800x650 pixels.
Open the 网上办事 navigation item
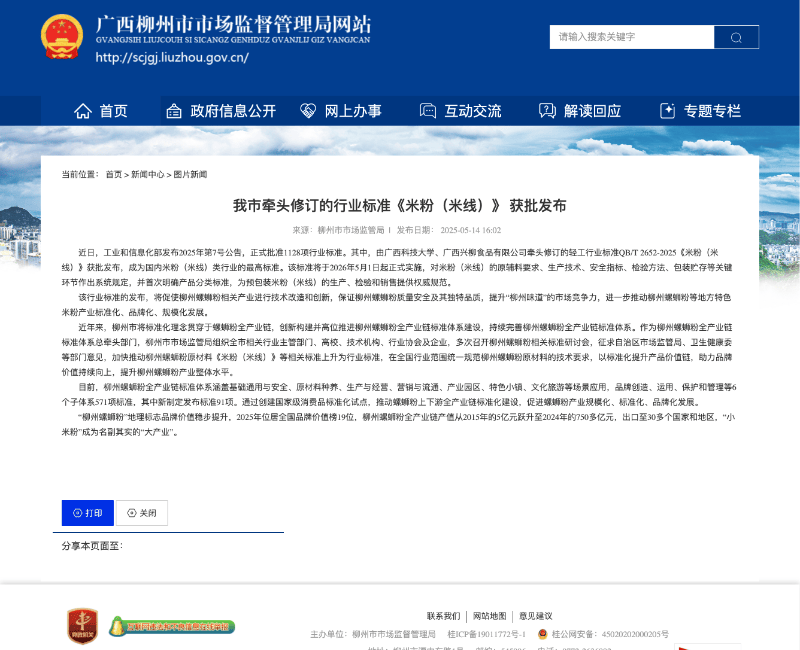click(x=341, y=111)
